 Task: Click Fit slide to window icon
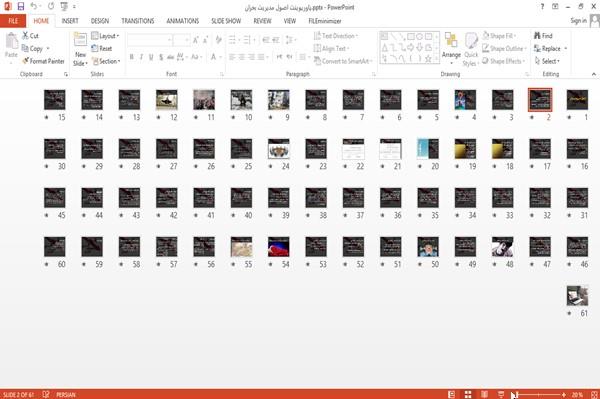click(594, 394)
